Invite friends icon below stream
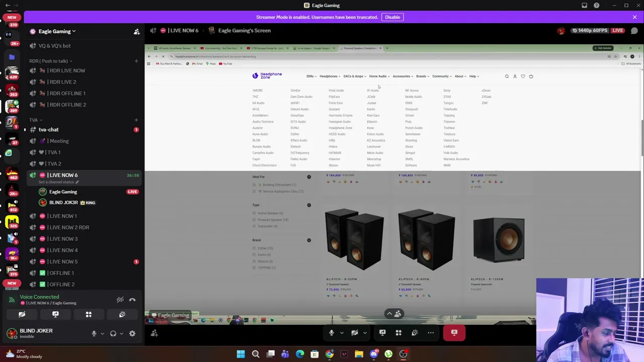 [x=154, y=333]
